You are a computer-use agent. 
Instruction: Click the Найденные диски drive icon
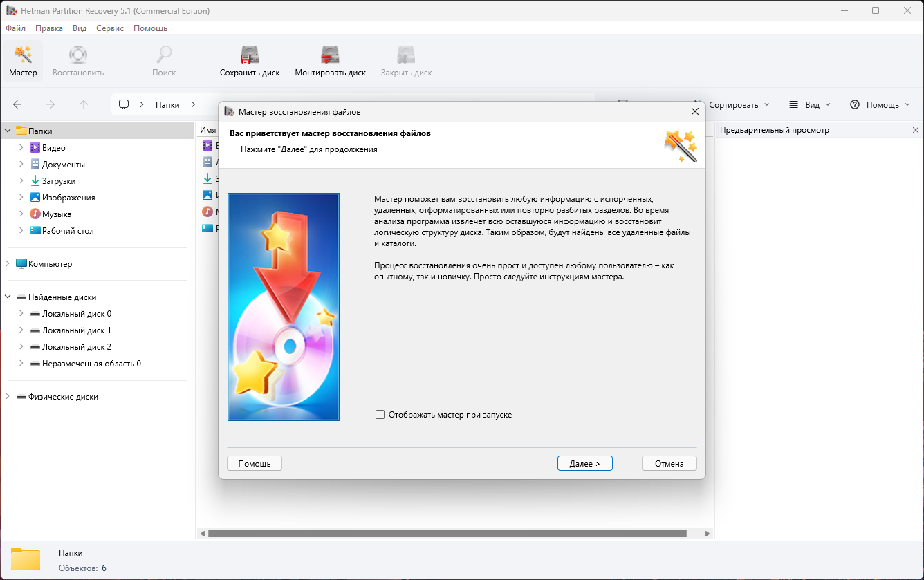pos(21,297)
